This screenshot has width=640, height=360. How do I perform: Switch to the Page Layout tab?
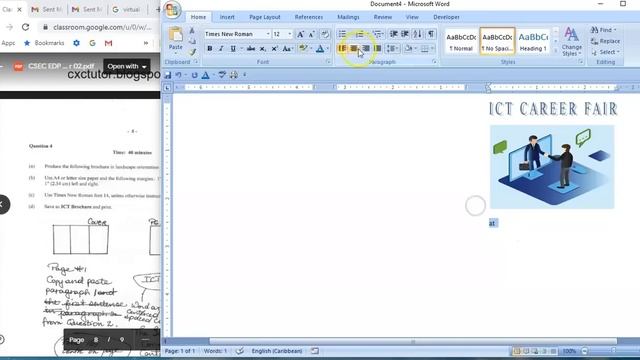264,17
